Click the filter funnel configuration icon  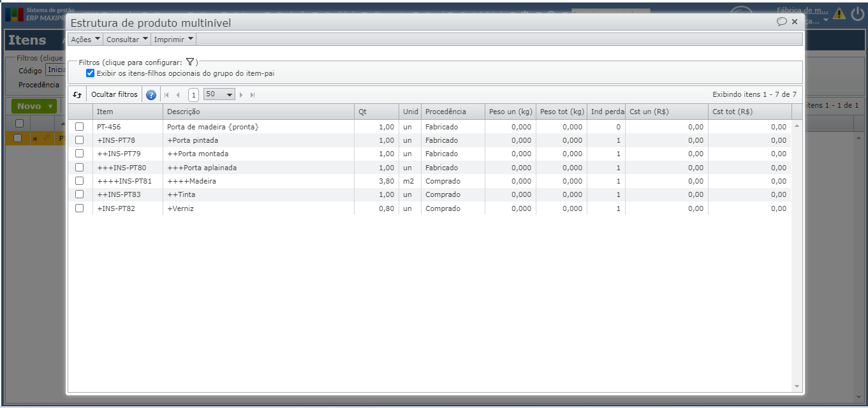190,62
